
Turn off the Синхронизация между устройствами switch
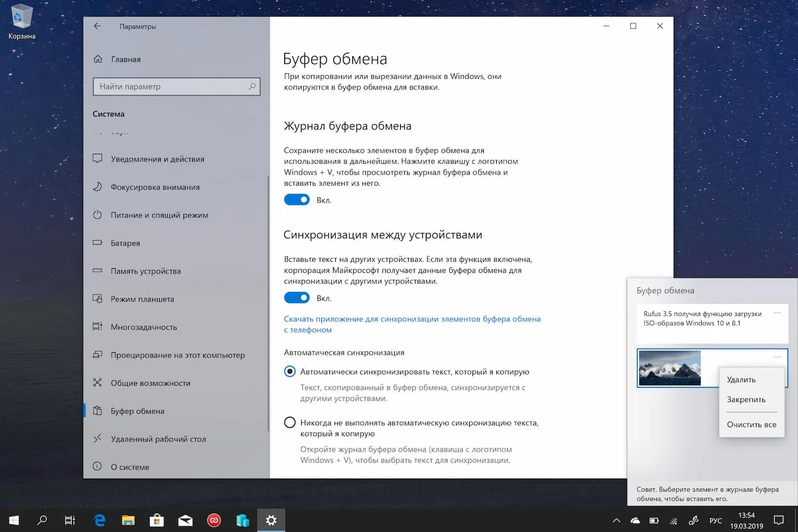click(x=296, y=297)
